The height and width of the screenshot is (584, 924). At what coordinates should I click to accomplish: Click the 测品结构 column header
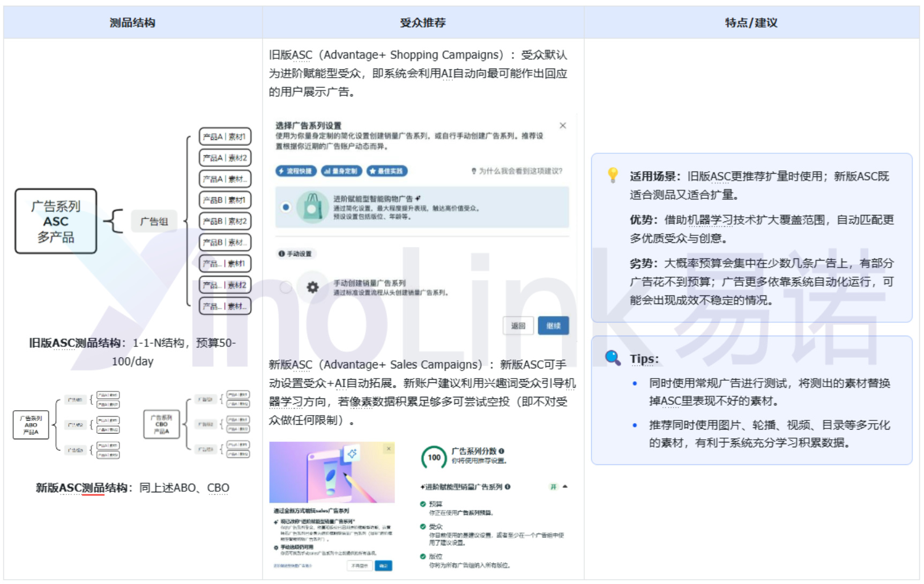pos(133,23)
